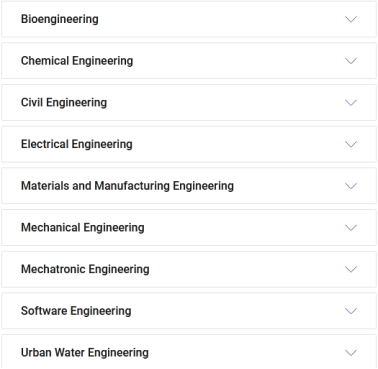Viewport: 378px width, 369px height.
Task: Click the Chemical Engineering title
Action: [x=77, y=61]
